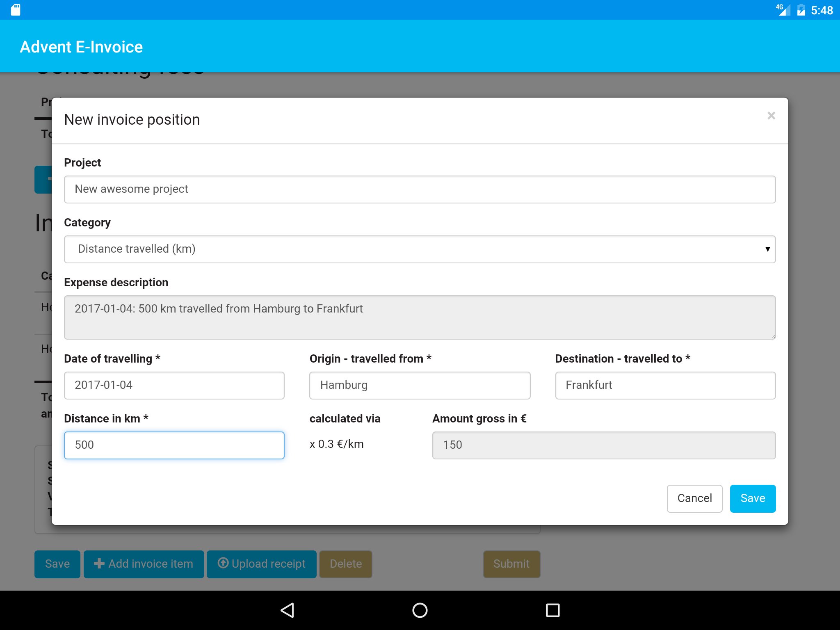840x630 pixels.
Task: Focus the Distance in km input
Action: [174, 445]
